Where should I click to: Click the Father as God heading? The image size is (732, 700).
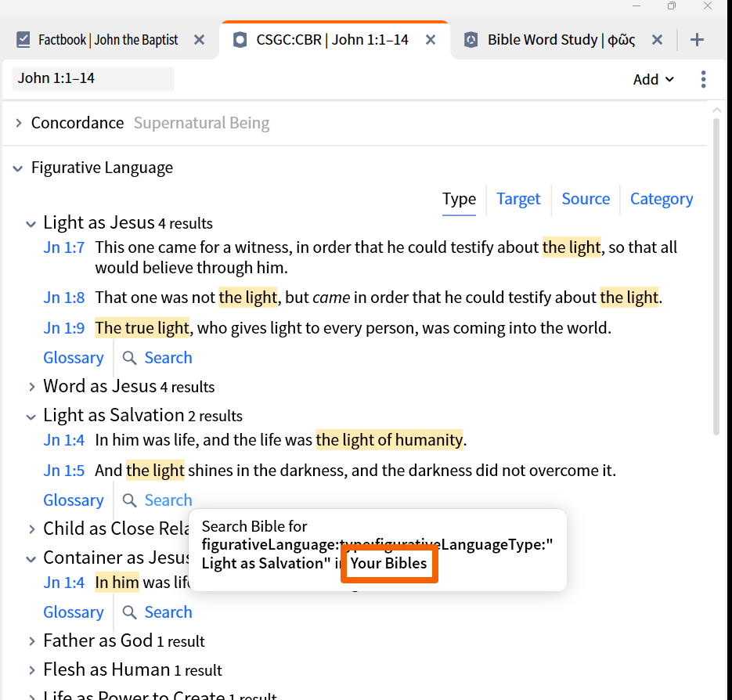[98, 640]
